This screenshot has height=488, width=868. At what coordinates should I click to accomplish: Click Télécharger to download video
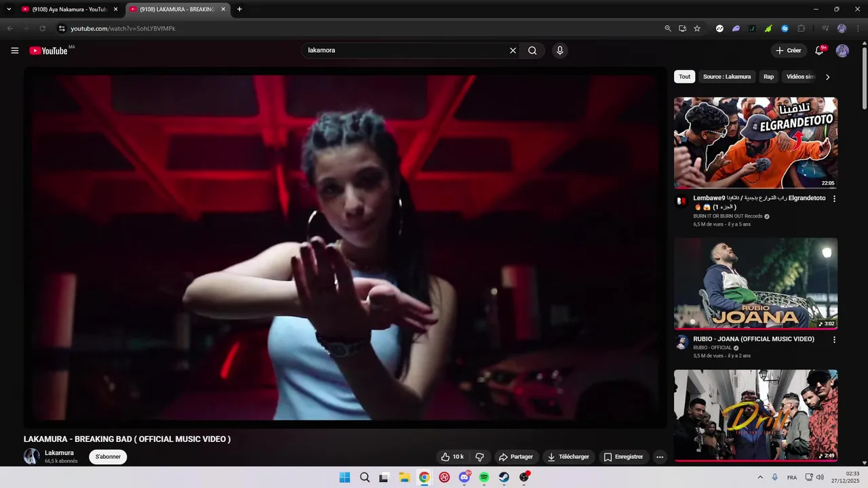pyautogui.click(x=568, y=457)
